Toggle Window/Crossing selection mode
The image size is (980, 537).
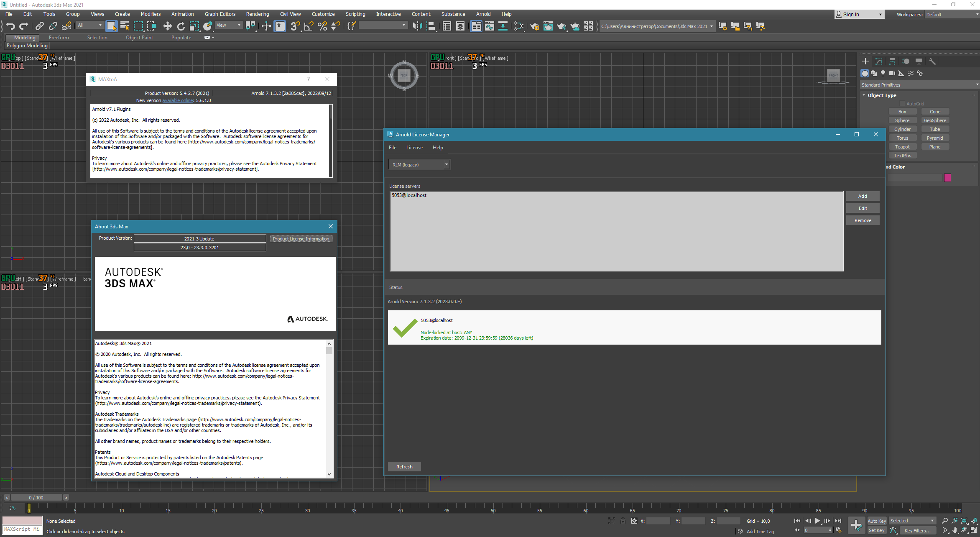151,26
